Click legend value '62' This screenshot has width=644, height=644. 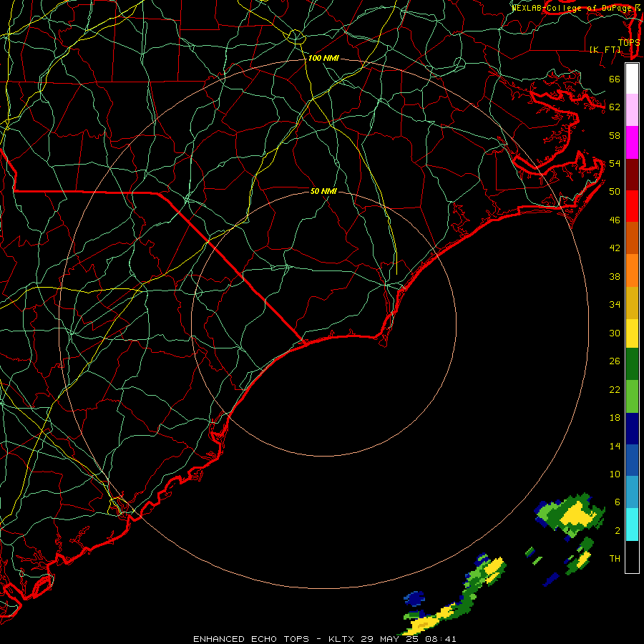coord(615,107)
